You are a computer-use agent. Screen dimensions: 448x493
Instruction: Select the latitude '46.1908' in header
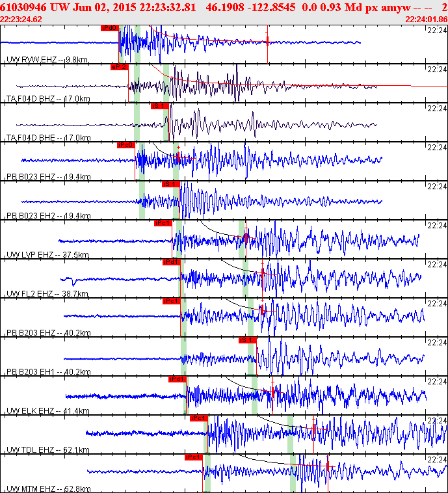pos(225,7)
